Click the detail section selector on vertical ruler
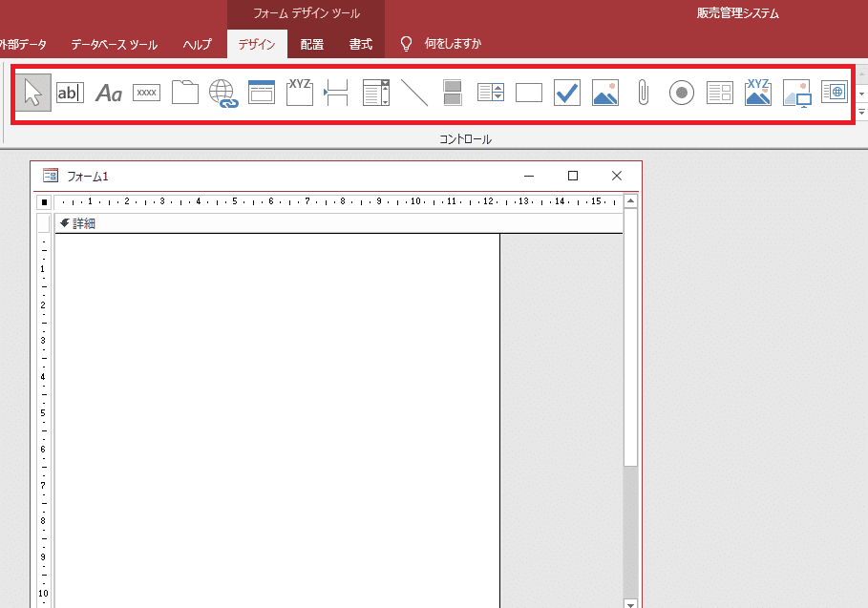 44,223
